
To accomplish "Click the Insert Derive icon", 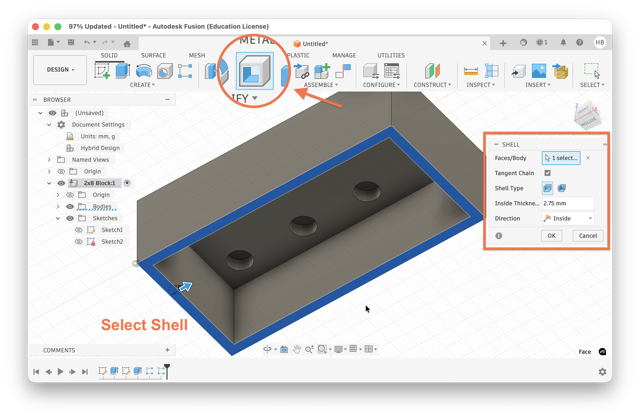I will tap(518, 71).
